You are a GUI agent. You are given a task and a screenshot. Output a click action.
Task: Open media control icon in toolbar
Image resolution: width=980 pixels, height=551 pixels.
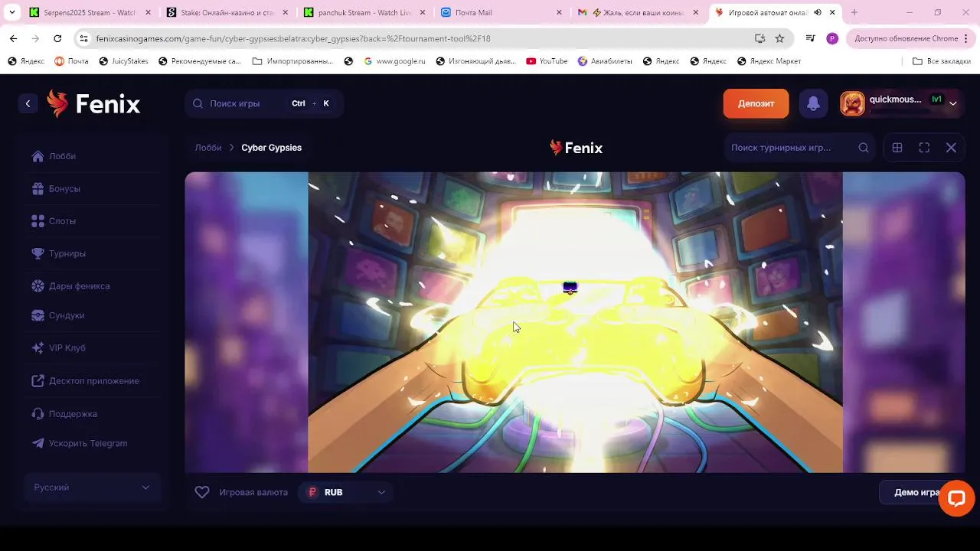tap(811, 38)
